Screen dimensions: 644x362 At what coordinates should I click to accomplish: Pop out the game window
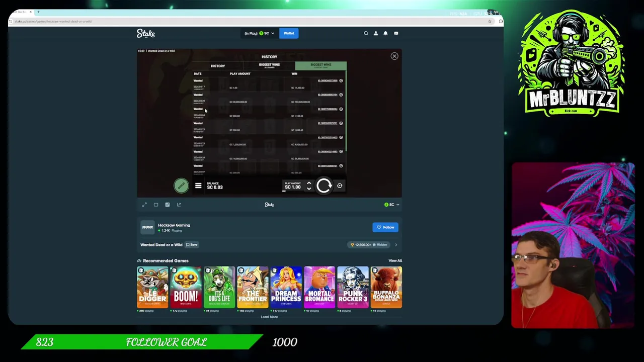(179, 205)
